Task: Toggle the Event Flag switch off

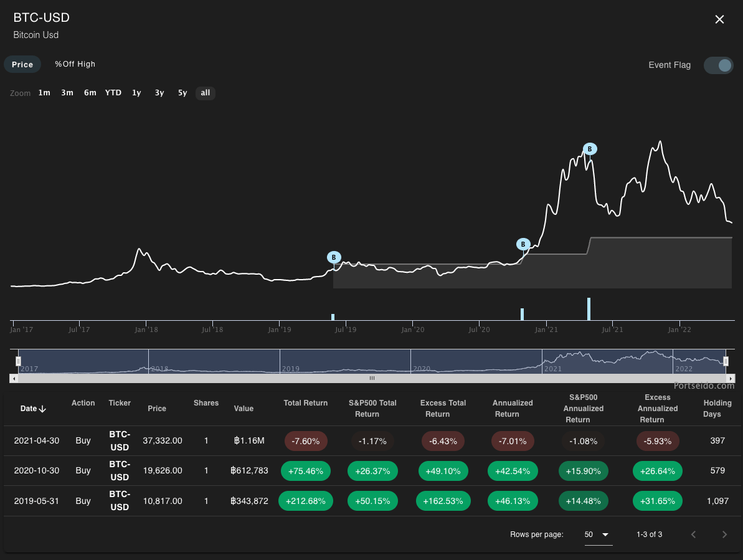Action: pyautogui.click(x=719, y=65)
